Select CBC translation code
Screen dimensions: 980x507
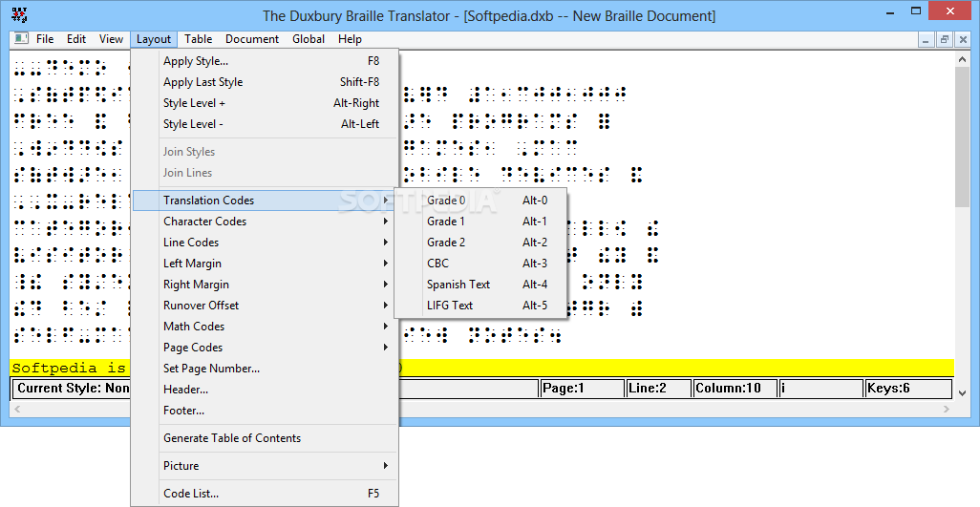click(480, 264)
